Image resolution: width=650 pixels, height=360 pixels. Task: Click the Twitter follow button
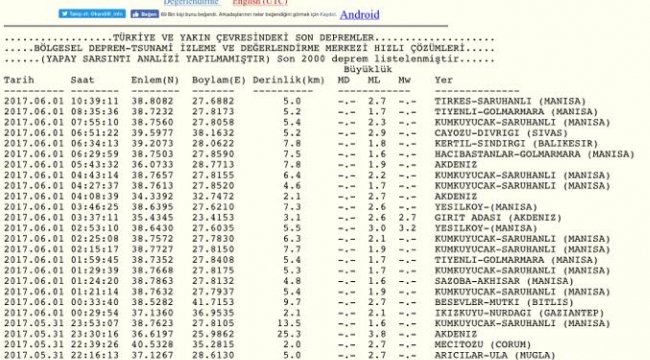92,14
